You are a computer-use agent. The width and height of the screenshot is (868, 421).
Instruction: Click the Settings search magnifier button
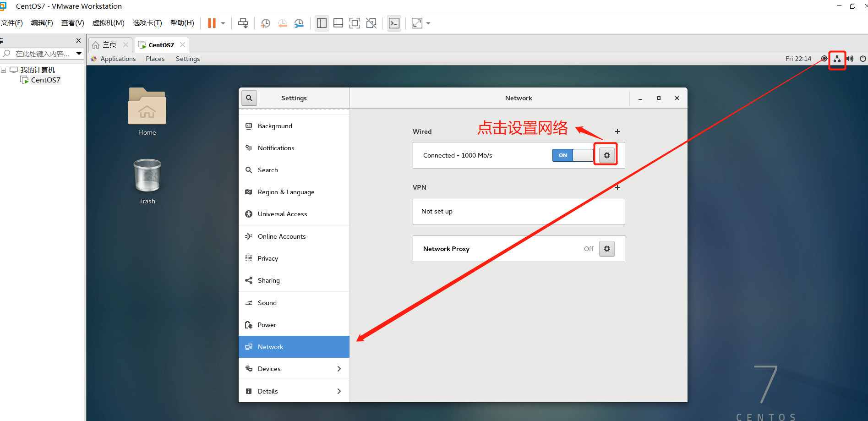pos(249,98)
